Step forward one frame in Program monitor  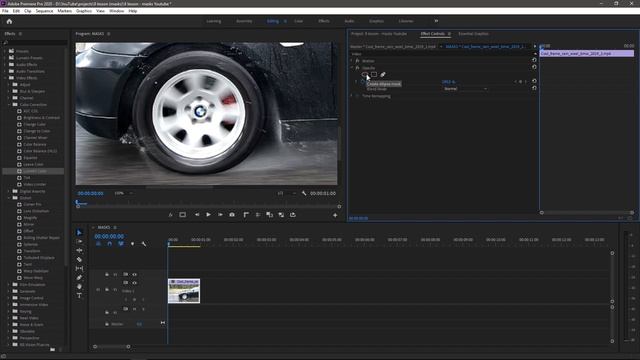(x=220, y=215)
